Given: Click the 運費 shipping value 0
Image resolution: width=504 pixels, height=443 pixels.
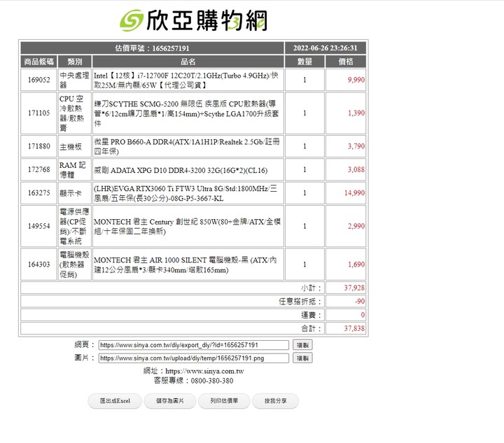Looking at the screenshot, I should pos(363,315).
